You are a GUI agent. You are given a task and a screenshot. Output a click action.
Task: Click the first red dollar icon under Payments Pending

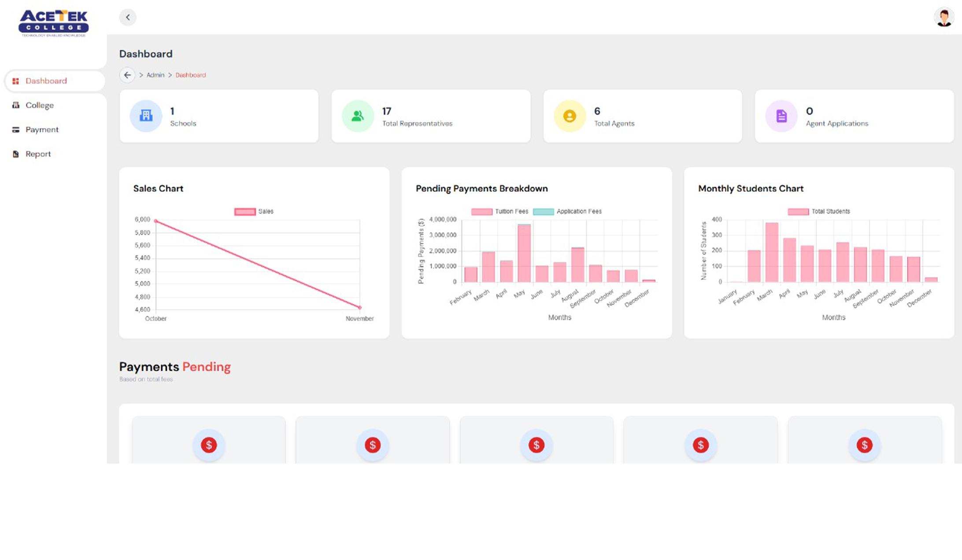pyautogui.click(x=209, y=445)
